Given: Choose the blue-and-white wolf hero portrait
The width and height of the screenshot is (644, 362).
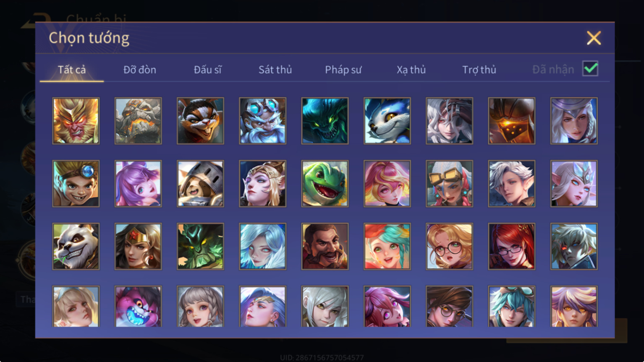Looking at the screenshot, I should pyautogui.click(x=387, y=121).
